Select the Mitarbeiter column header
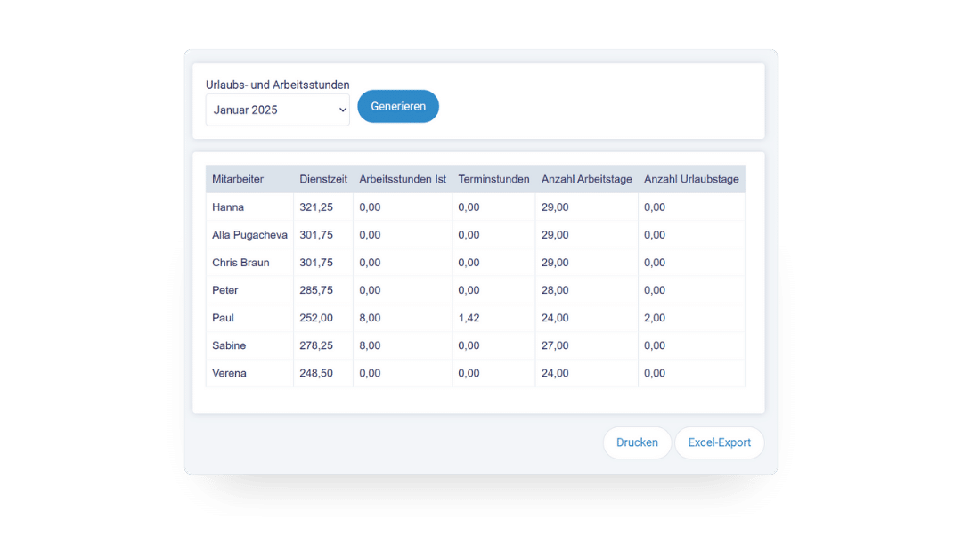Image resolution: width=962 pixels, height=560 pixels. tap(238, 179)
